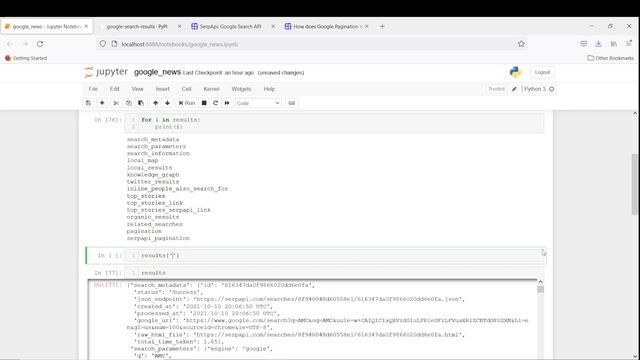640x360 pixels.
Task: Paste cells below with the toolbar icon
Action: pyautogui.click(x=141, y=103)
